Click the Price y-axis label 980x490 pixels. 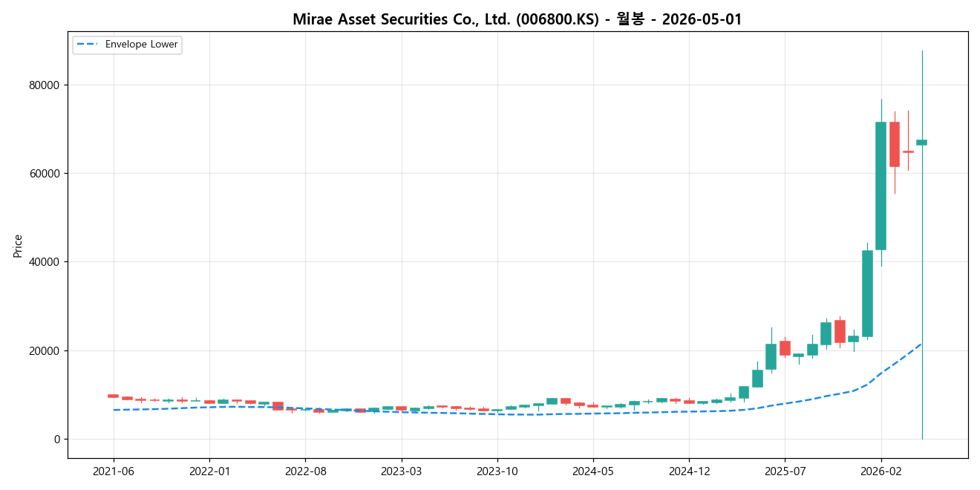[18, 246]
